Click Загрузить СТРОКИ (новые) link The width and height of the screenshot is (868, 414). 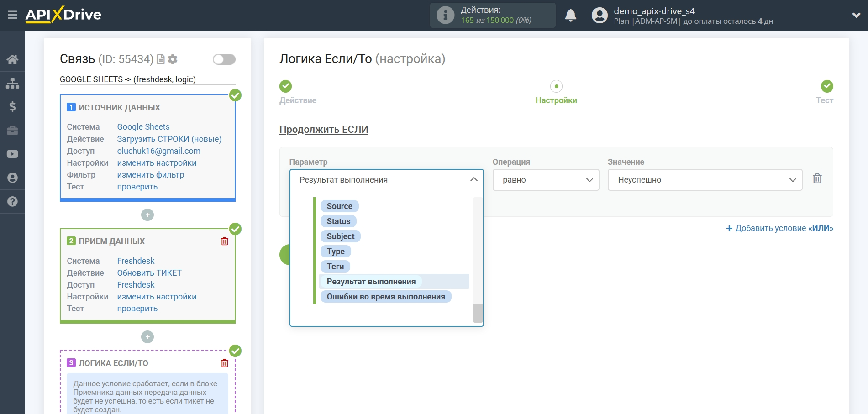coord(169,139)
